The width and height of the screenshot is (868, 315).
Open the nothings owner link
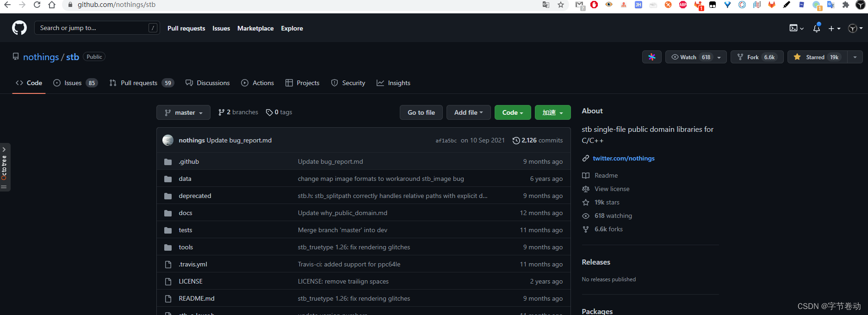point(41,57)
